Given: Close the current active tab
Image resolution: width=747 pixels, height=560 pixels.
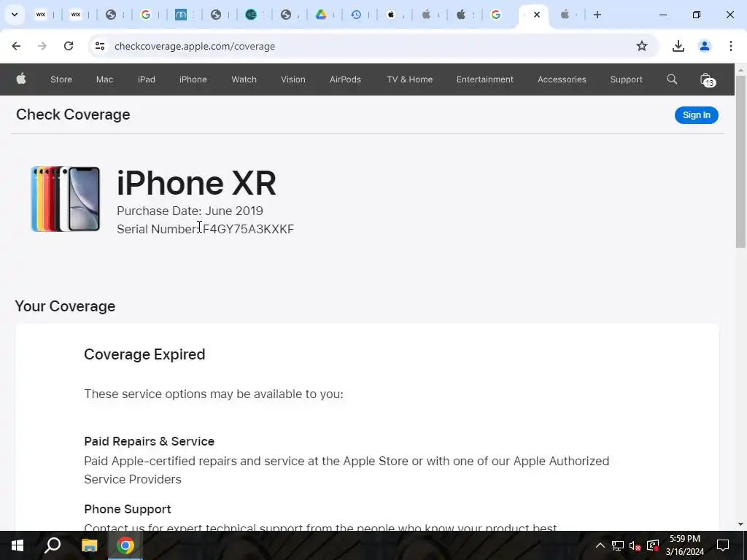Looking at the screenshot, I should pos(537,15).
